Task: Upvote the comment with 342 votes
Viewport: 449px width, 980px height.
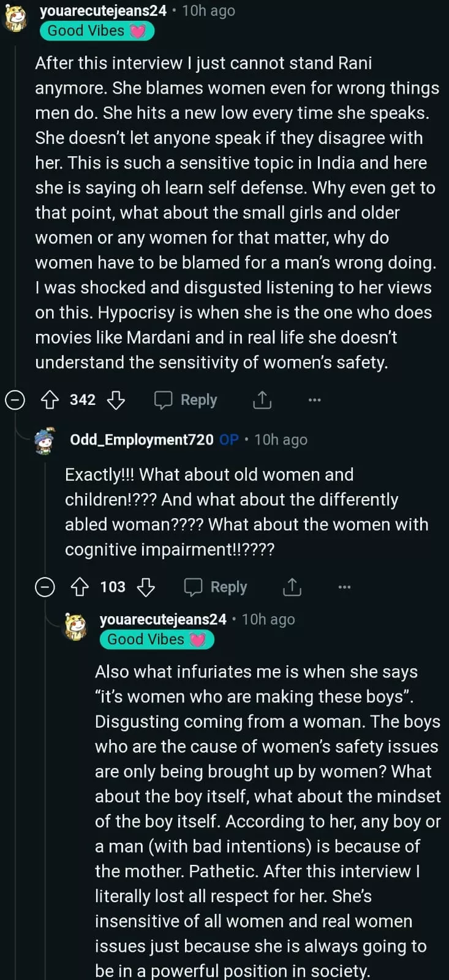Action: tap(50, 400)
